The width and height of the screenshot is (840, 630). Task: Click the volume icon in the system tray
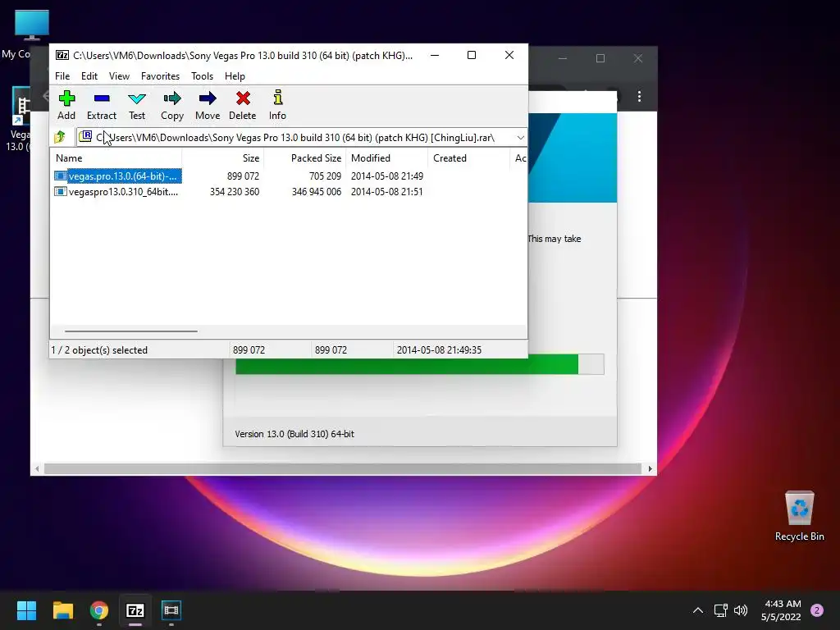741,610
